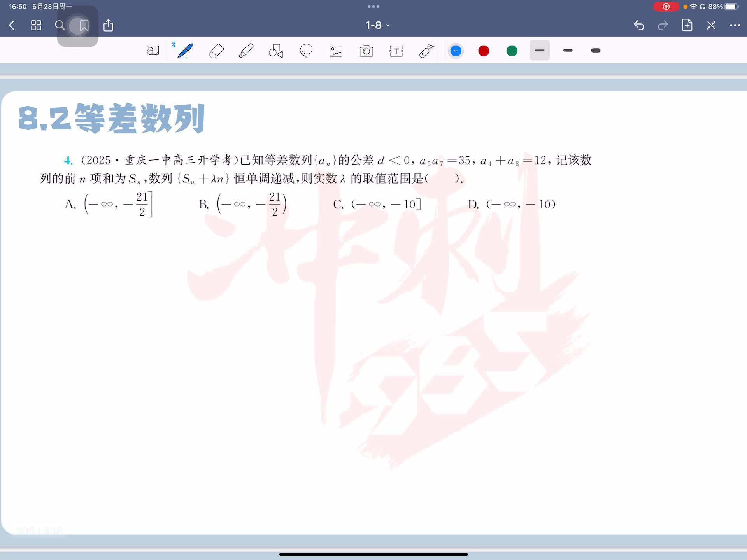Open the Shapes tool
The width and height of the screenshot is (747, 560).
pos(276,51)
